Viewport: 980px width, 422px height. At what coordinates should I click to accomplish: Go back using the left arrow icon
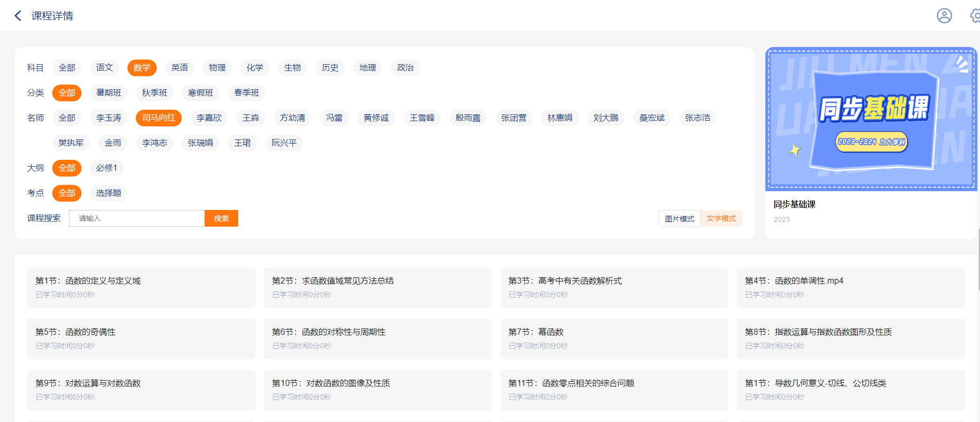tap(18, 16)
